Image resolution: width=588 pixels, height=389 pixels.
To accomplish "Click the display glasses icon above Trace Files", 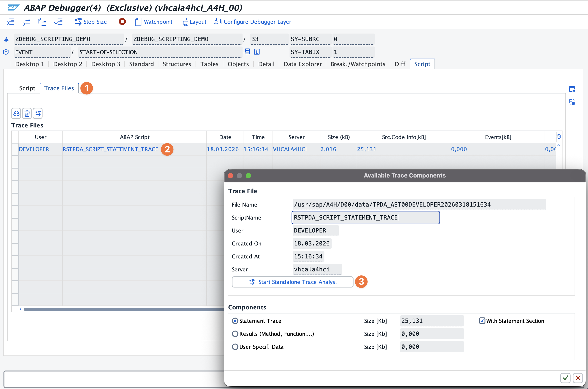I will tap(16, 114).
